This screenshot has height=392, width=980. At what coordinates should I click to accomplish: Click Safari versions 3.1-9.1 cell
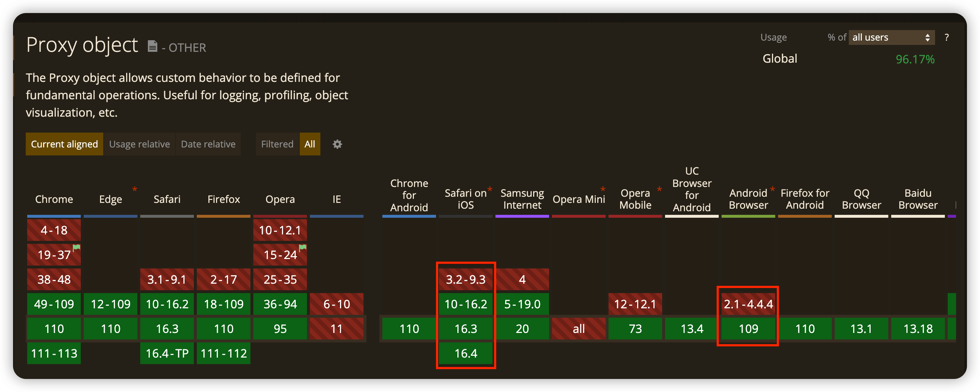pos(167,279)
